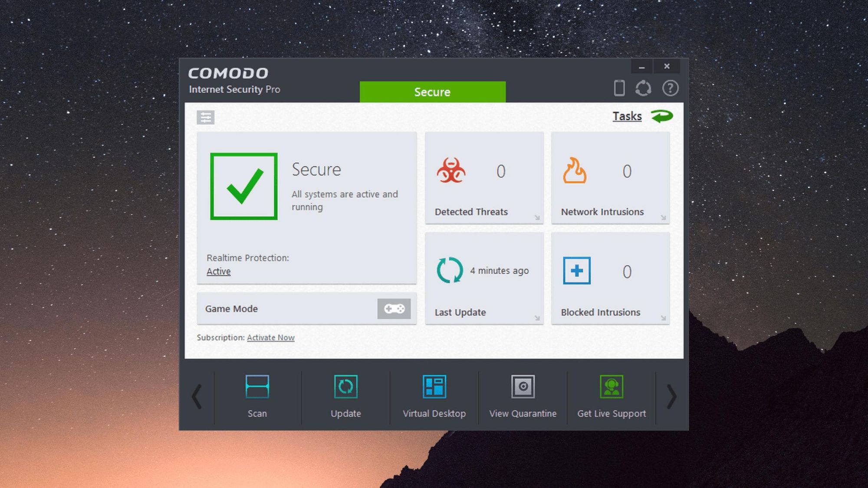This screenshot has width=868, height=488.
Task: Click the hamburger menu icon
Action: [206, 117]
